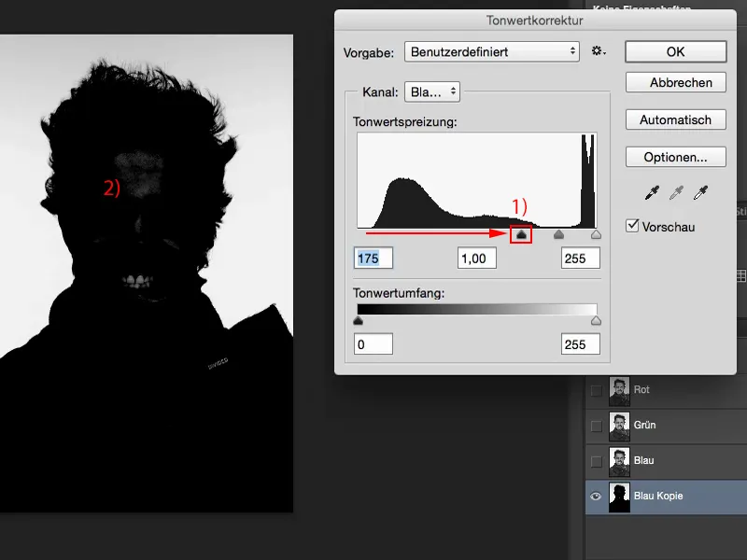The height and width of the screenshot is (560, 747).
Task: Click the Grün channel name
Action: (644, 425)
